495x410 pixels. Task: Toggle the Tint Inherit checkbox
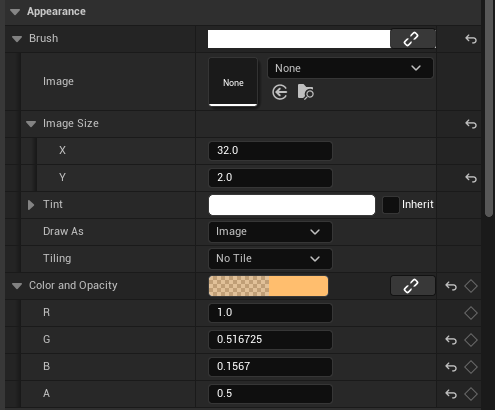pos(391,205)
